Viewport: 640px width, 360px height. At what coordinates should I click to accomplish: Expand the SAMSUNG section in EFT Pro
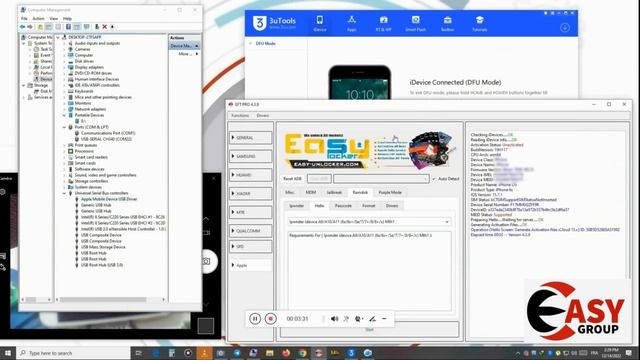(251, 156)
